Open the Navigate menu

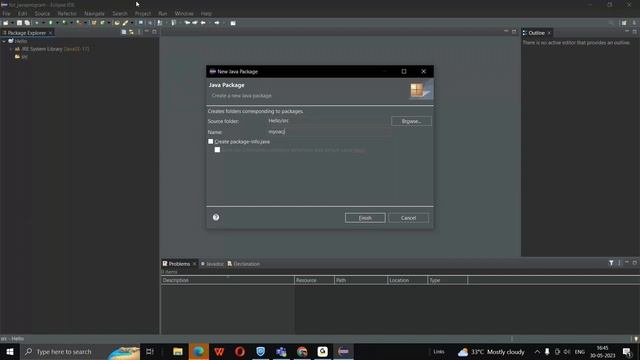click(94, 13)
